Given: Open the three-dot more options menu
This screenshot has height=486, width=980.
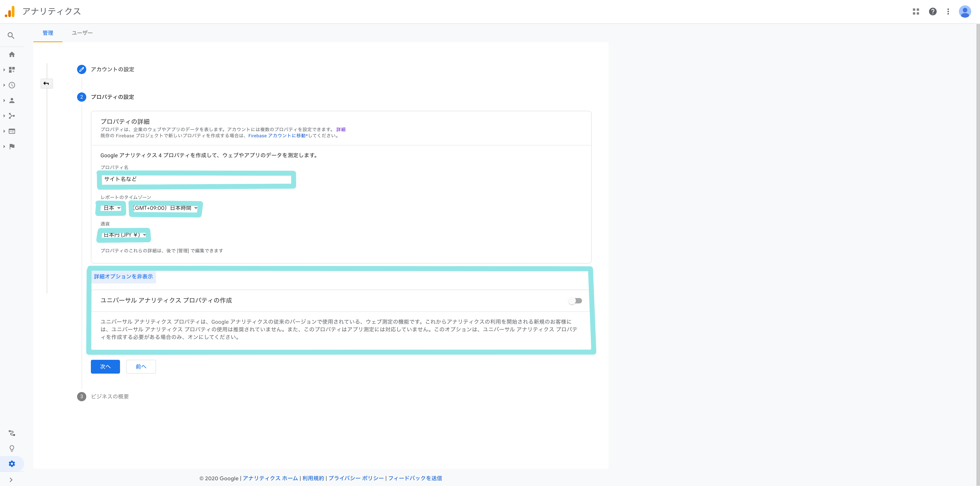Looking at the screenshot, I should (948, 12).
